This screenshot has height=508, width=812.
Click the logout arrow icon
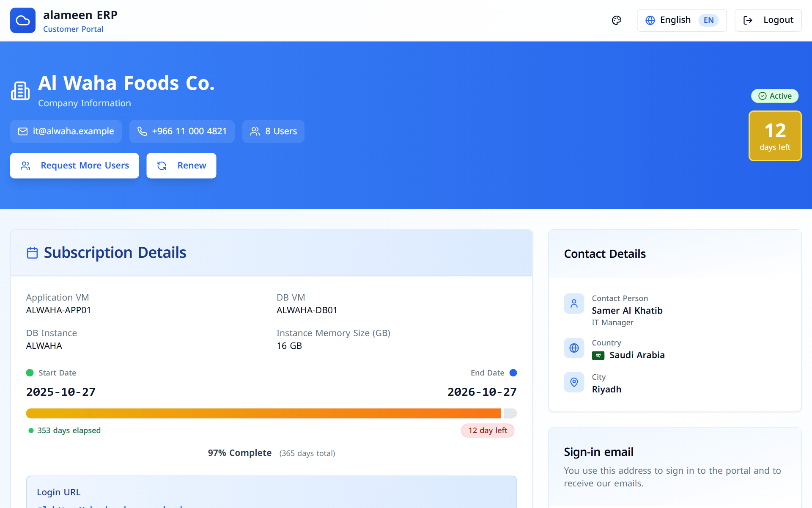(748, 20)
